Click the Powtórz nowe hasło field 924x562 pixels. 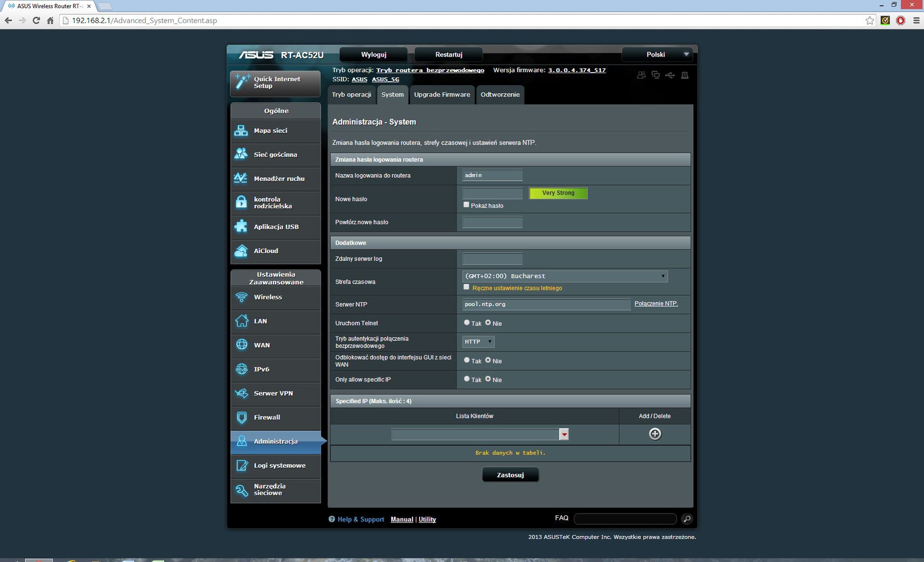tap(492, 222)
